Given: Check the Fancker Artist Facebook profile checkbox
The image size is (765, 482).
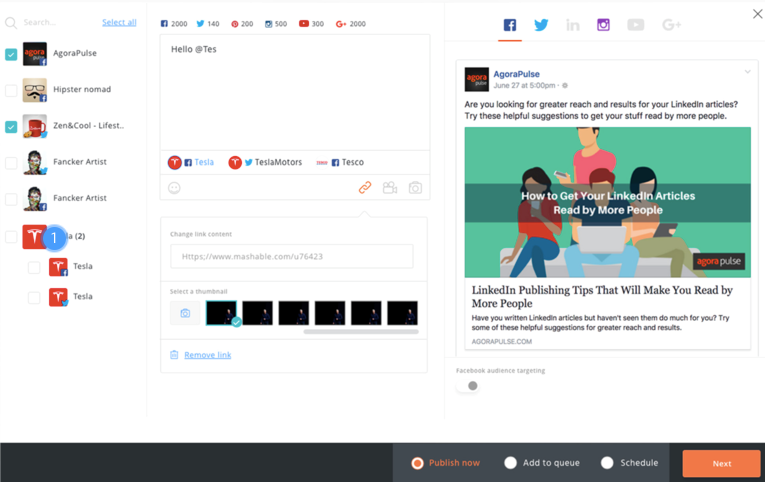Looking at the screenshot, I should tap(11, 199).
